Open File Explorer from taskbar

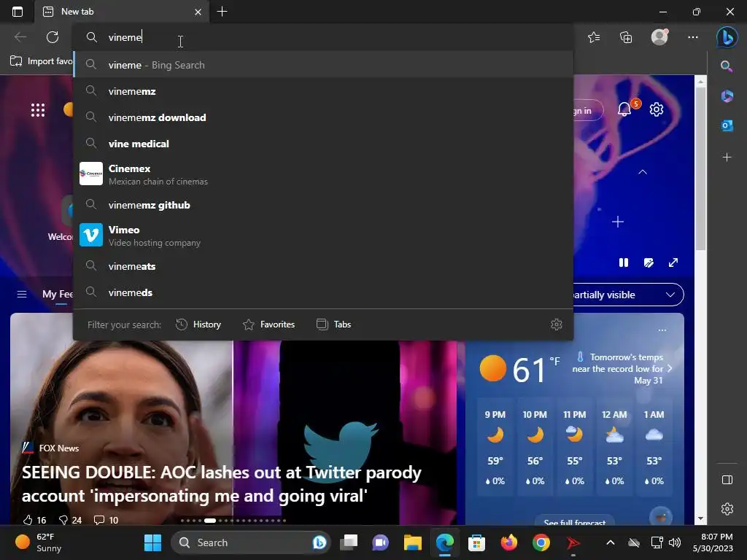pos(413,542)
